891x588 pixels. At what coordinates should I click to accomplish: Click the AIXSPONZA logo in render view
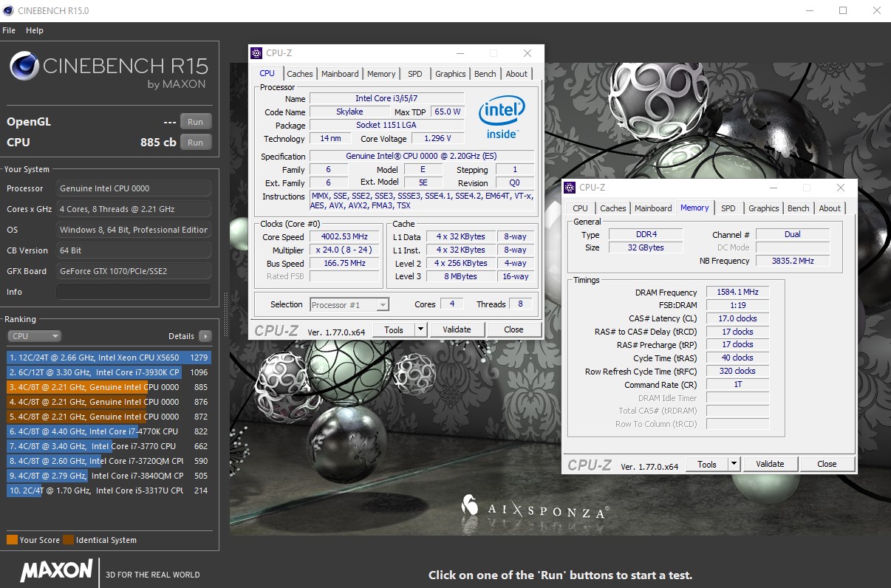tap(536, 506)
